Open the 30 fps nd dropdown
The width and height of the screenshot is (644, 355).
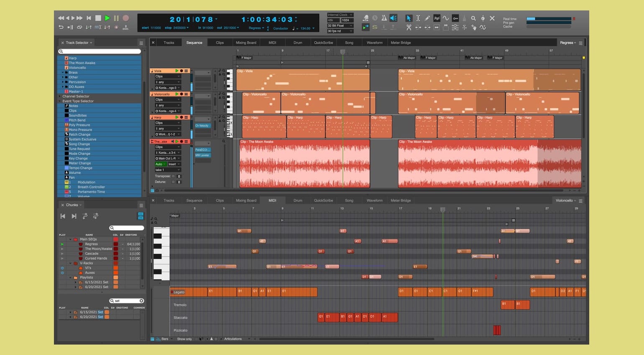(340, 31)
